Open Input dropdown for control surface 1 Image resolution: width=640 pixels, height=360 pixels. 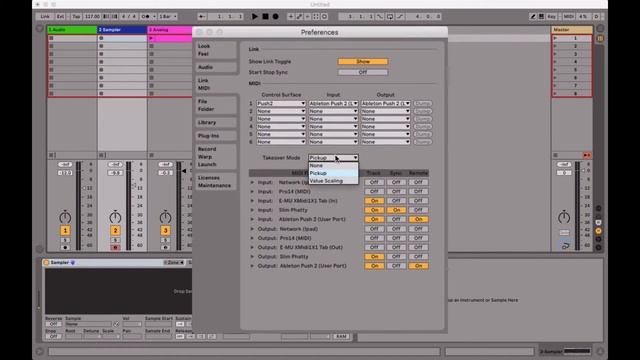pos(333,103)
